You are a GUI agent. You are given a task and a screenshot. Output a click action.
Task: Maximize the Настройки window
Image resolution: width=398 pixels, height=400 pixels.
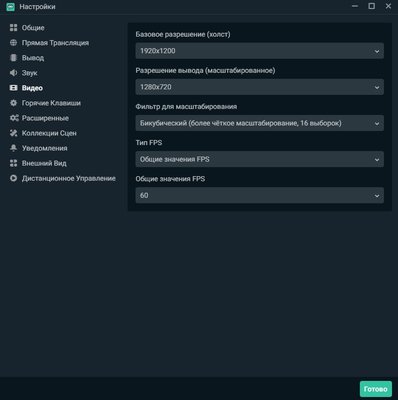(x=371, y=6)
